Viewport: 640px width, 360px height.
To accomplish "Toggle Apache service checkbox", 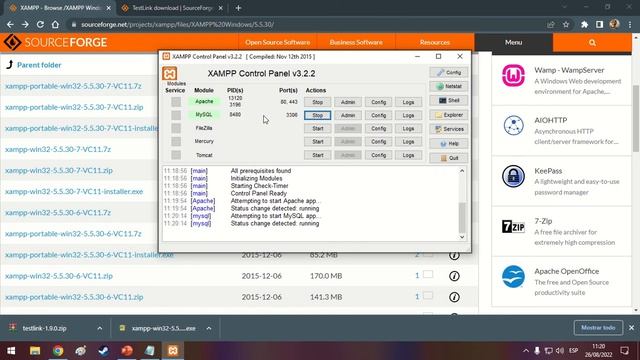I will [176, 102].
